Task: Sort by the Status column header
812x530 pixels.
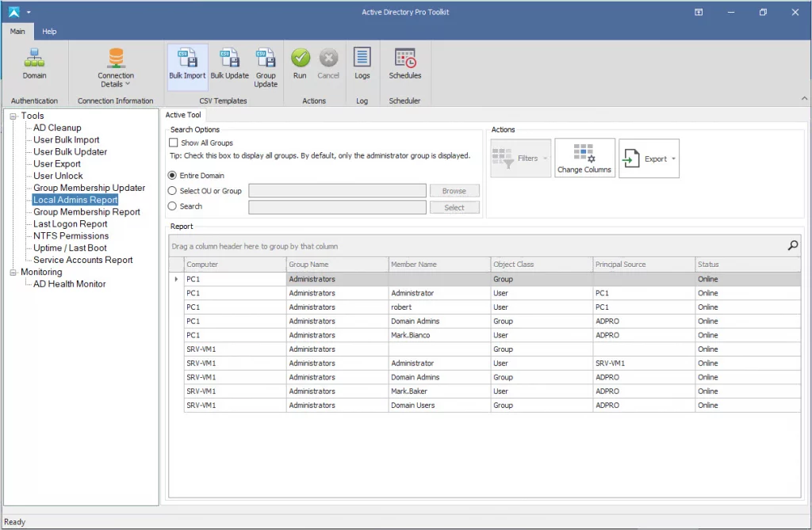Action: tap(748, 265)
